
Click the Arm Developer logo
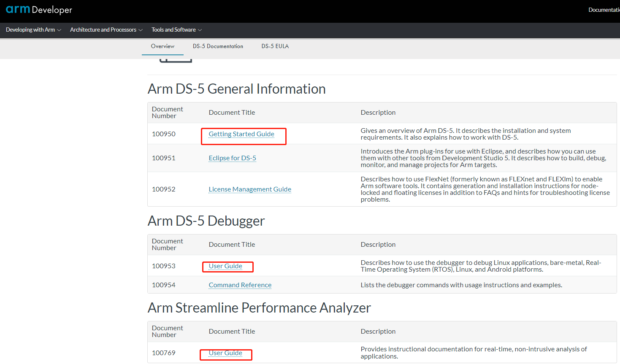click(x=39, y=10)
